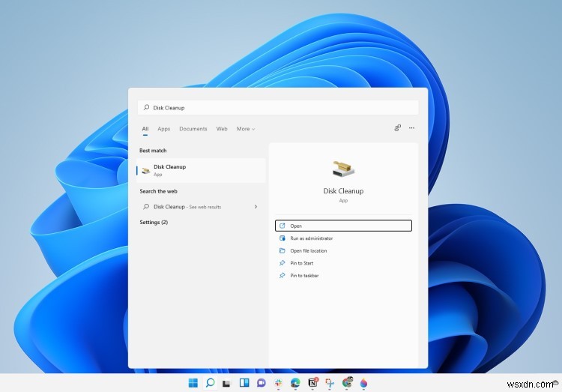
Task: Click the Search magnifier on the taskbar
Action: [x=210, y=383]
